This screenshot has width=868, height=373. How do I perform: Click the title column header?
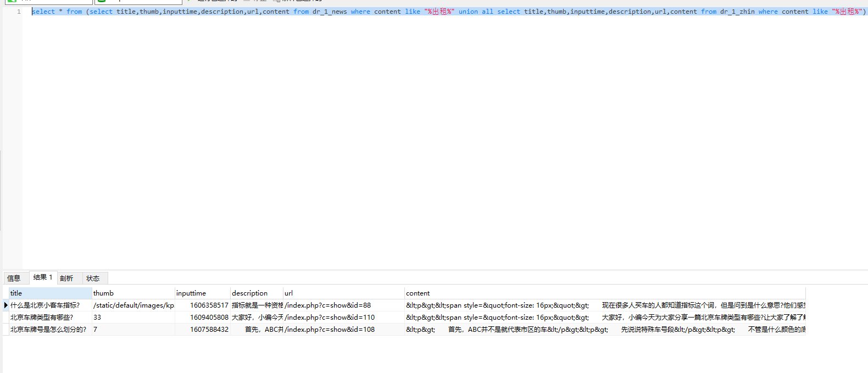point(49,293)
